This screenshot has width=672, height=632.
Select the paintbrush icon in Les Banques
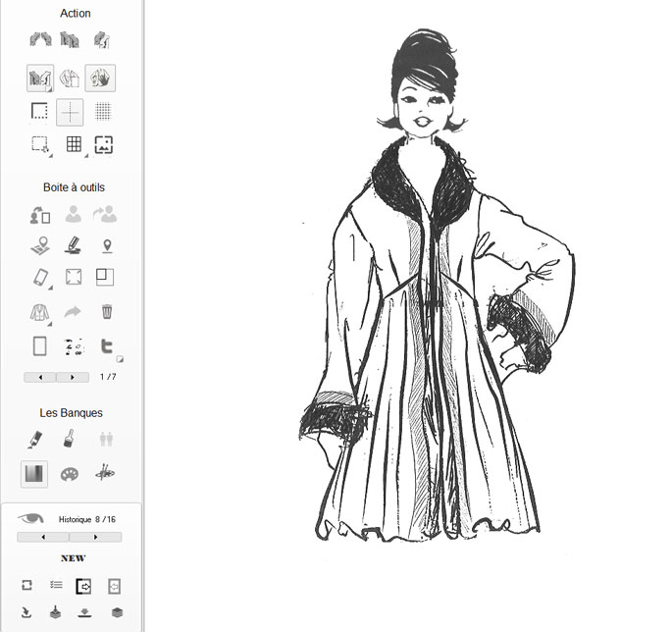pos(70,439)
